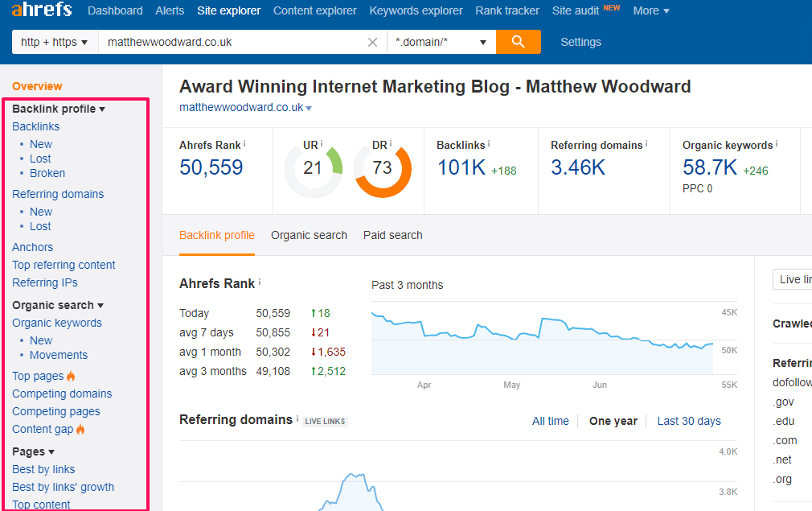
Task: Open the Live links dropdown
Action: (793, 279)
